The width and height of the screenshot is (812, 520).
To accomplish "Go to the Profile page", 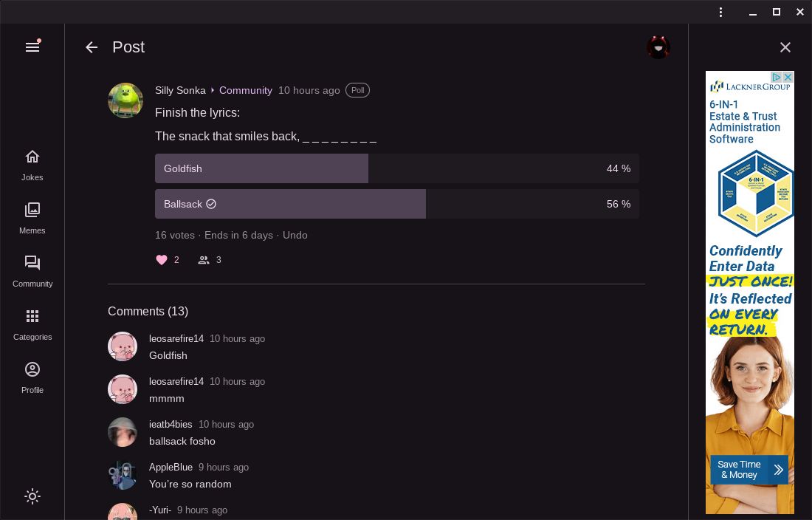I will point(32,377).
